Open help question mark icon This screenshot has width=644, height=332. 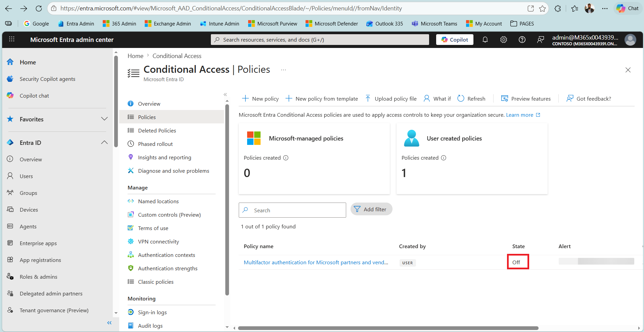click(x=522, y=40)
